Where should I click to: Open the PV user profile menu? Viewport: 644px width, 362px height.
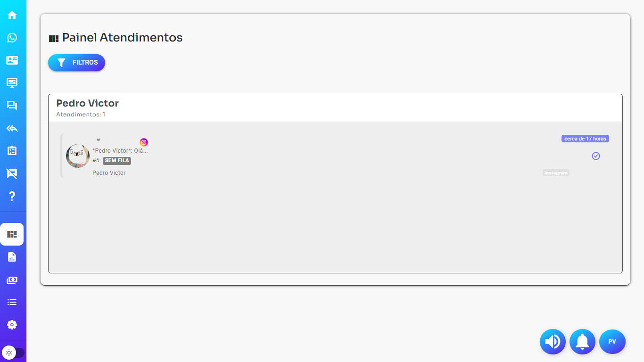(x=612, y=342)
